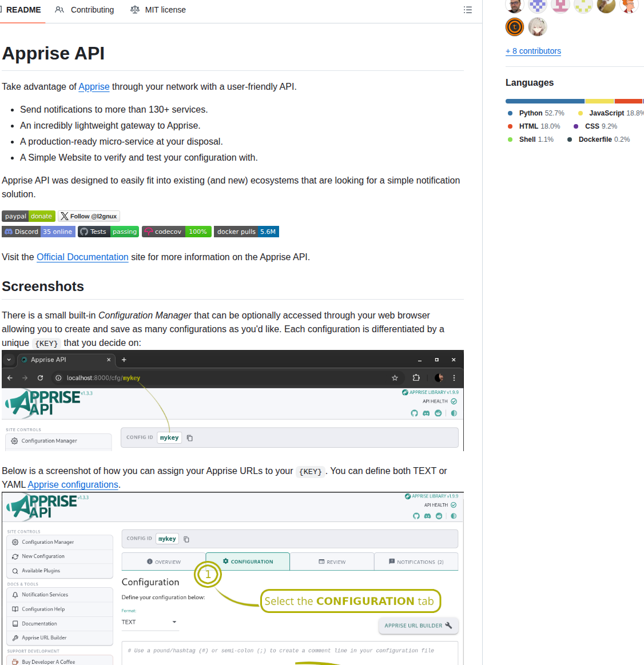Image resolution: width=644 pixels, height=665 pixels.
Task: Open the orange circular contributor avatar
Action: point(515,27)
